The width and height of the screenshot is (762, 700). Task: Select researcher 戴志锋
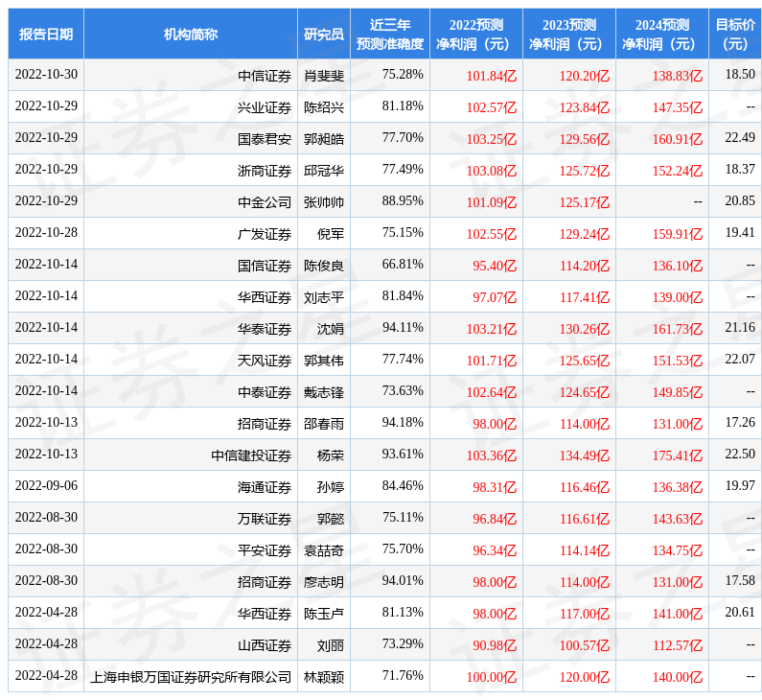pos(324,392)
